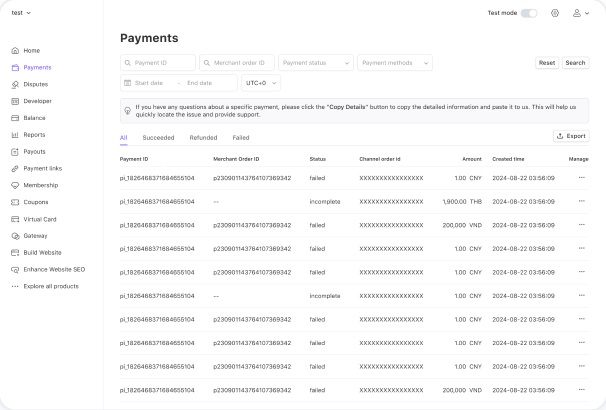Click the Payment links chain icon
Viewport: 606px width, 410px height.
15,168
